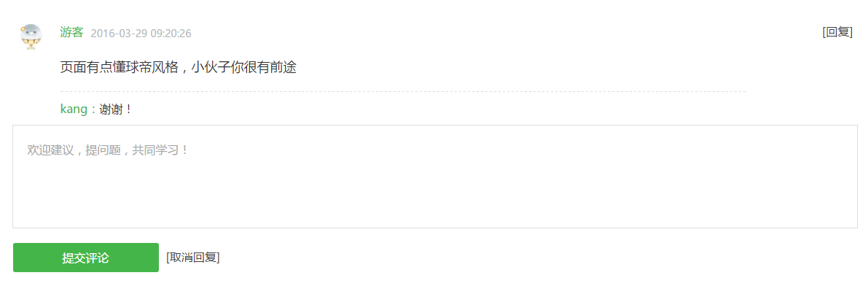The width and height of the screenshot is (868, 286).
Task: Click the [回复] reply link
Action: (x=837, y=32)
